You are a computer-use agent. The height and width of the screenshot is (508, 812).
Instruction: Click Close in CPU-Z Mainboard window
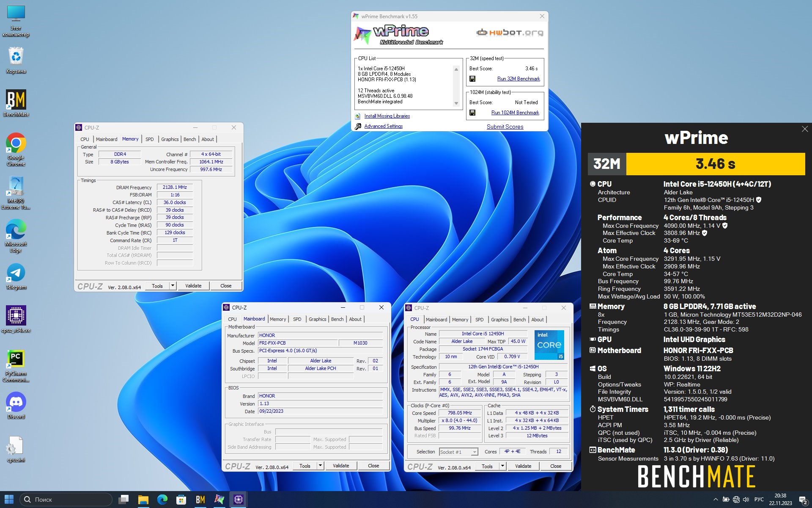tap(373, 466)
